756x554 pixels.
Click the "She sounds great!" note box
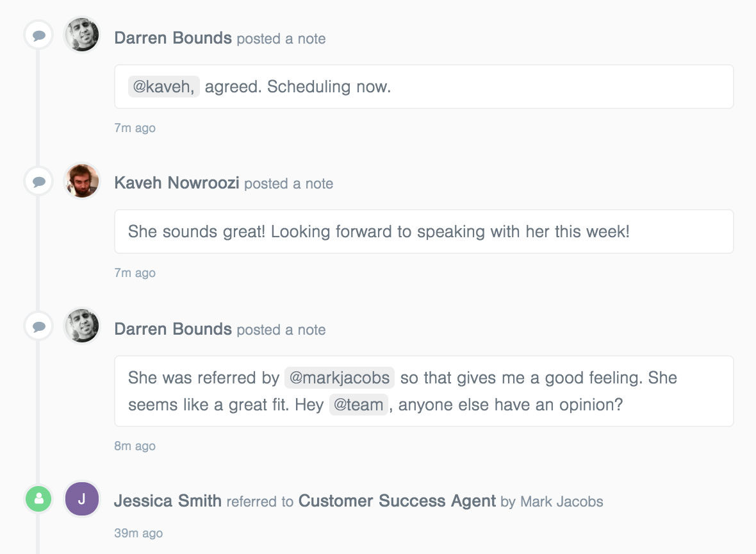point(423,231)
